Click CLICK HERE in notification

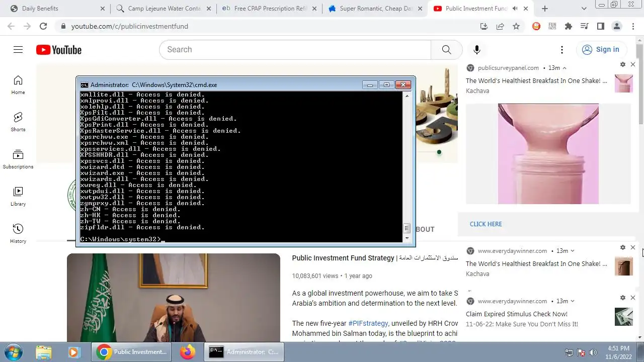[486, 224]
